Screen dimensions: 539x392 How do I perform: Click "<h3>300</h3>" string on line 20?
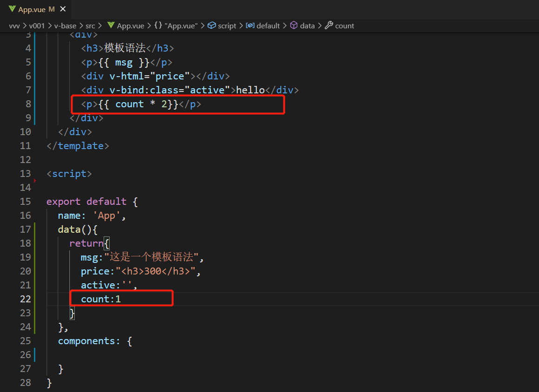click(155, 271)
